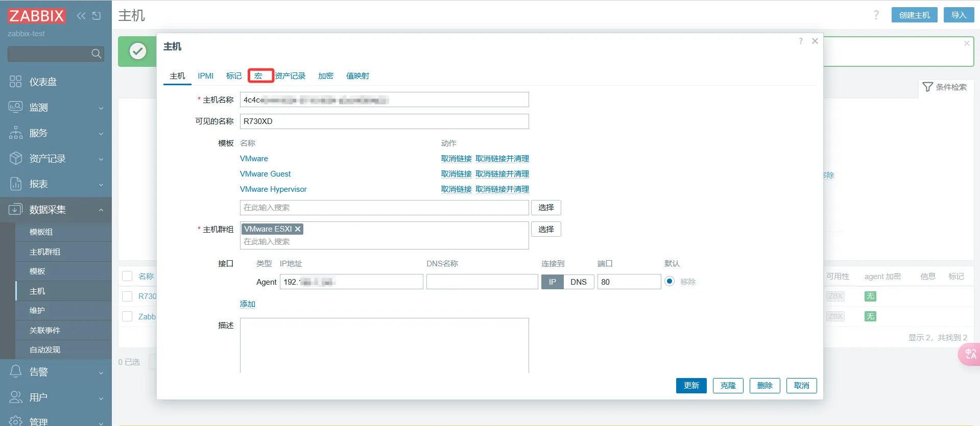The height and width of the screenshot is (426, 980).
Task: Expand the 服务 chevron
Action: tap(101, 134)
